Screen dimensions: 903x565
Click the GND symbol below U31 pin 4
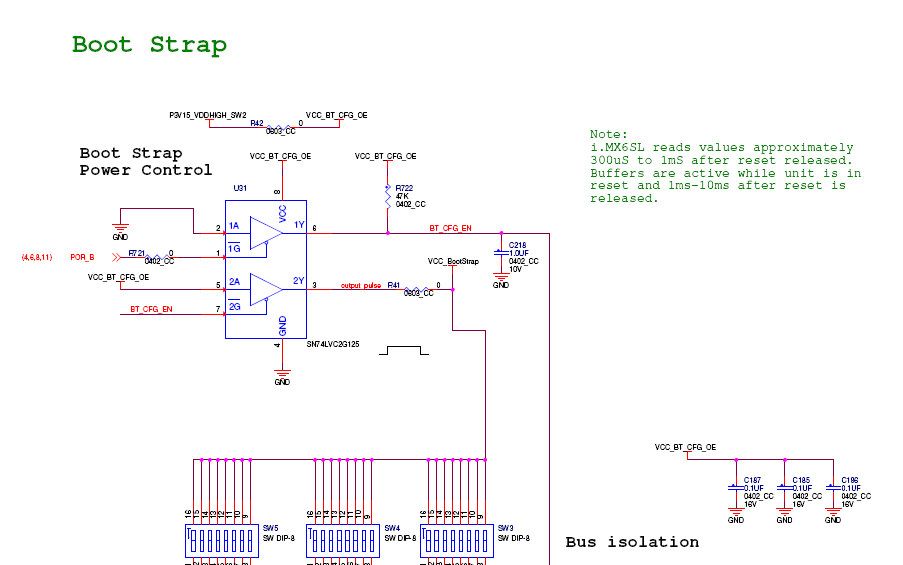pos(282,373)
